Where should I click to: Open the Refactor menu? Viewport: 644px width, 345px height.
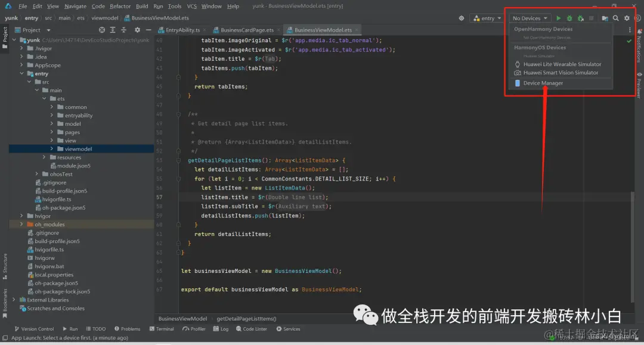(x=119, y=6)
